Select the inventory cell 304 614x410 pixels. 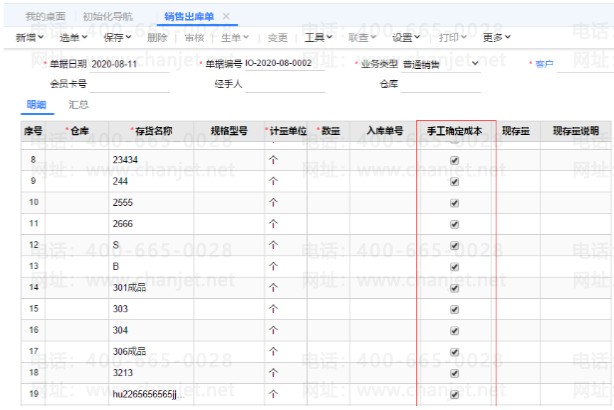click(151, 331)
